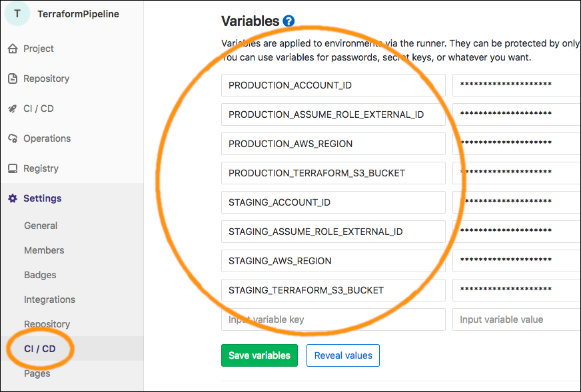Click the Registry disk icon in sidebar
The width and height of the screenshot is (581, 392).
pyautogui.click(x=12, y=168)
